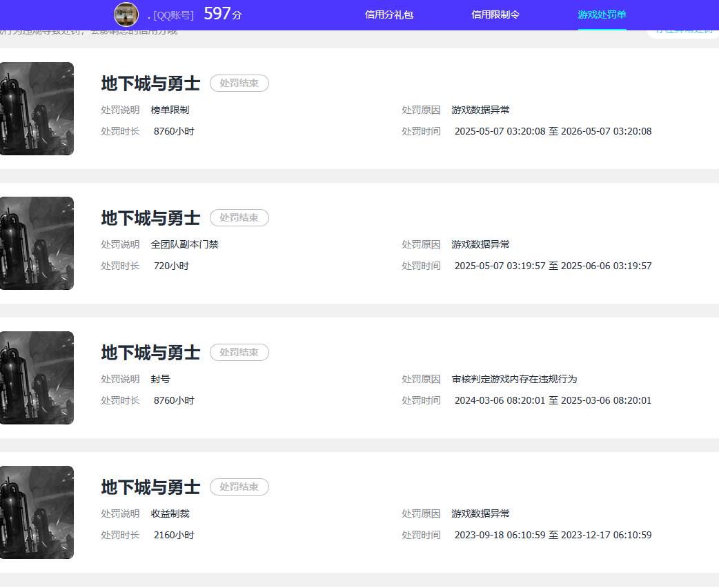The width and height of the screenshot is (719, 588).
Task: Click 处罚结束 badge on 全团队副本门禁 record
Action: (239, 218)
